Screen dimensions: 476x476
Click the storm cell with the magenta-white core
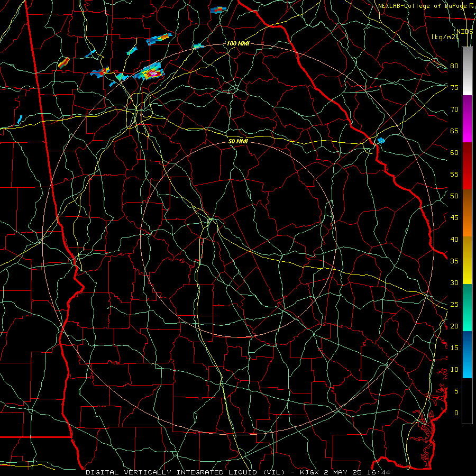(150, 72)
